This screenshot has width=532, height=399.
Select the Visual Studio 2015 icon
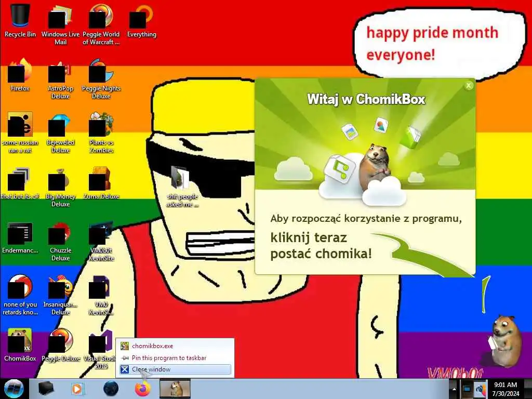pos(101,349)
